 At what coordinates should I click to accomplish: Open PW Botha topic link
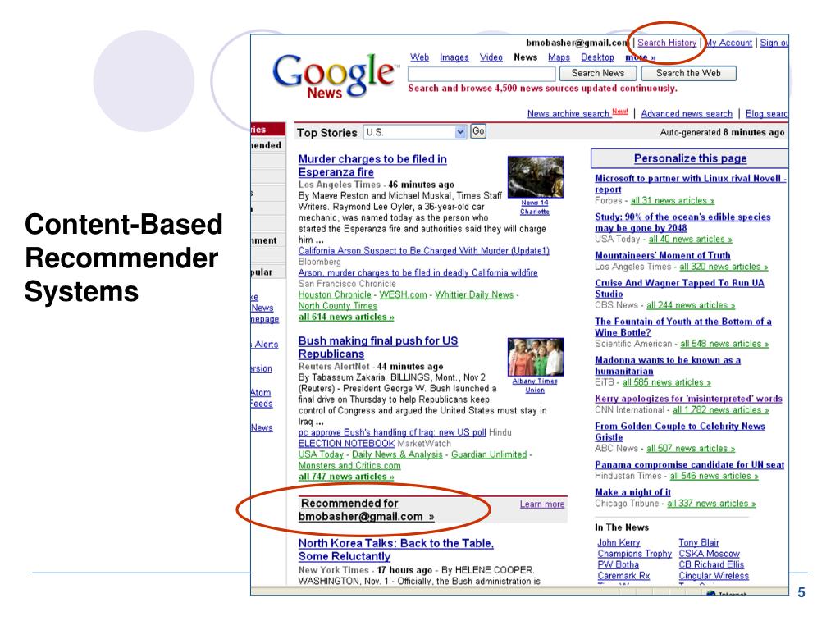[x=619, y=564]
